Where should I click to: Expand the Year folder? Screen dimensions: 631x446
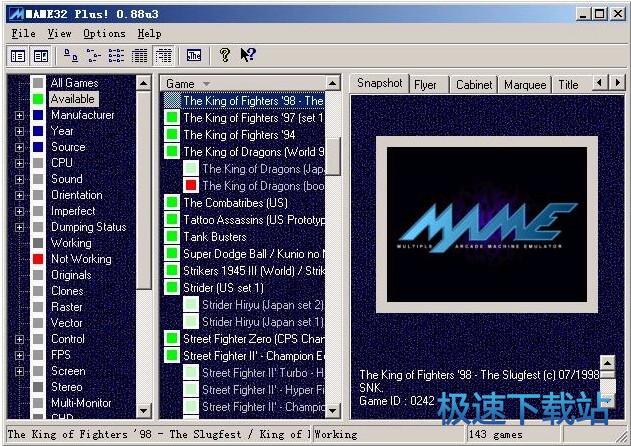(19, 131)
